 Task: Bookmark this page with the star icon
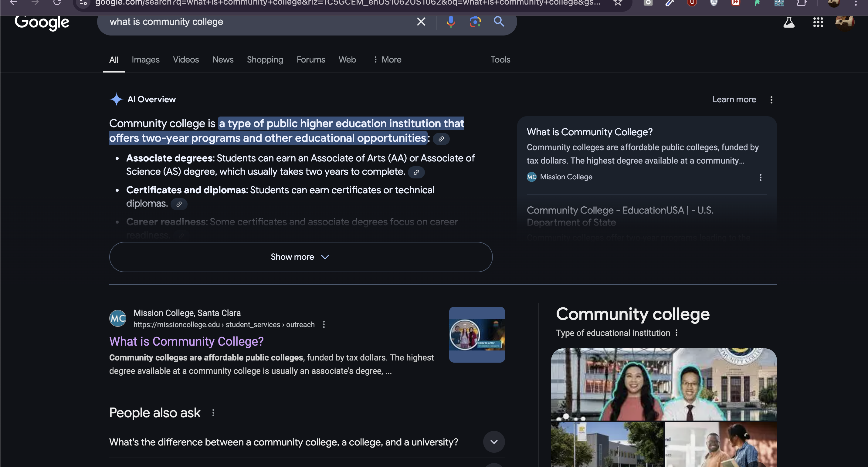(x=618, y=3)
